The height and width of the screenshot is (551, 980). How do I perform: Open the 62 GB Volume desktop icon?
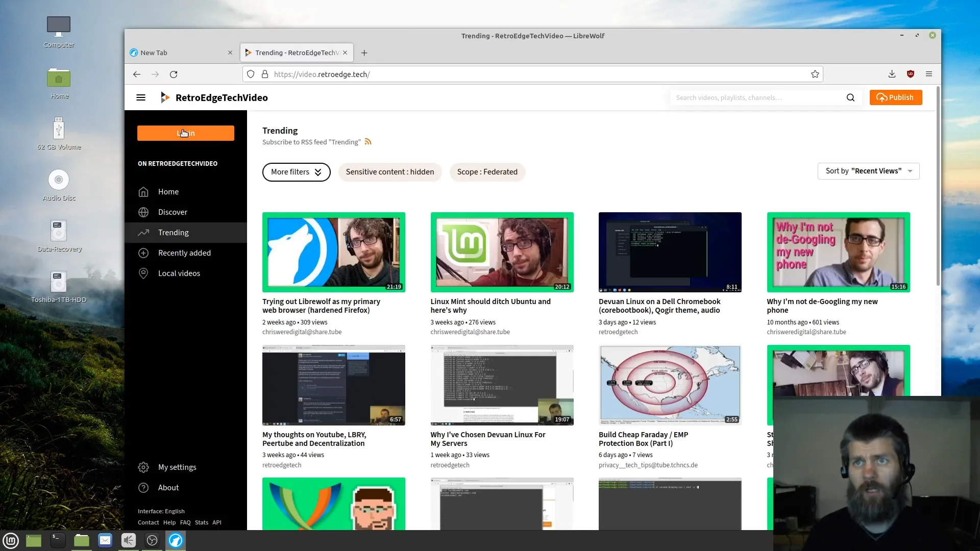(x=59, y=134)
